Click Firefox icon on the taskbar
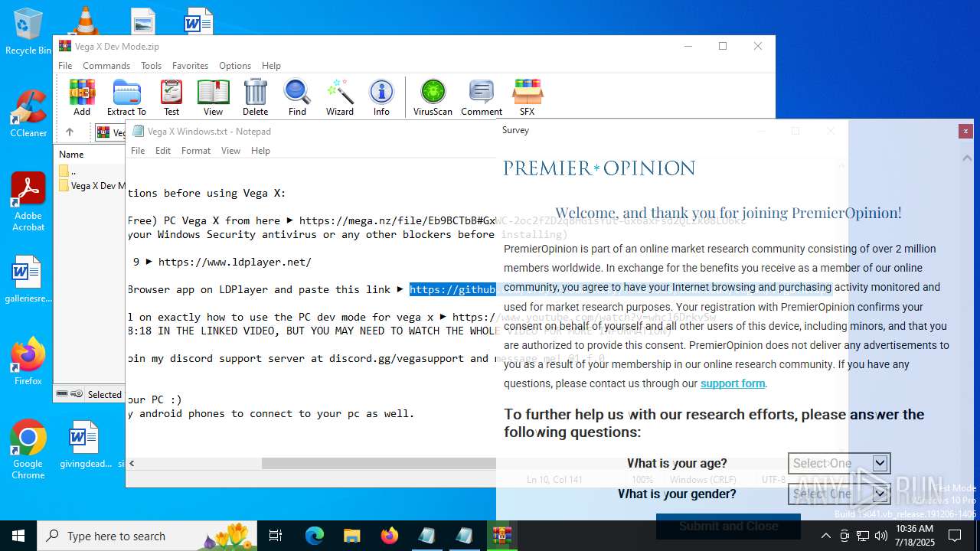The height and width of the screenshot is (551, 980). tap(389, 536)
